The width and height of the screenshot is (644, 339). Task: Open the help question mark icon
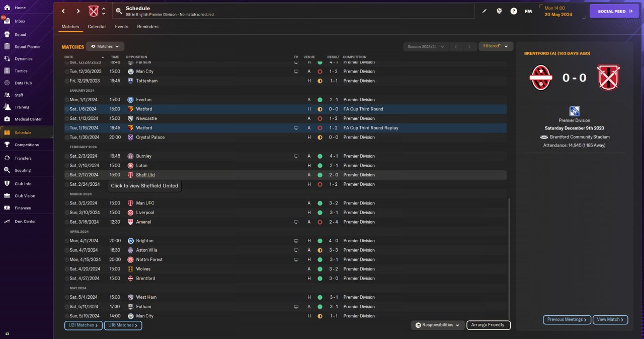pyautogui.click(x=514, y=11)
